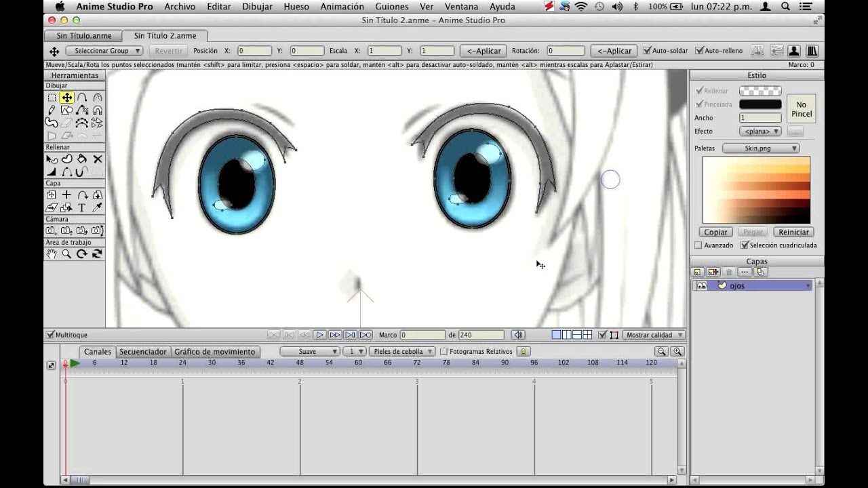Viewport: 868px width, 488px height.
Task: Select the Track Camera tool
Action: coord(52,231)
